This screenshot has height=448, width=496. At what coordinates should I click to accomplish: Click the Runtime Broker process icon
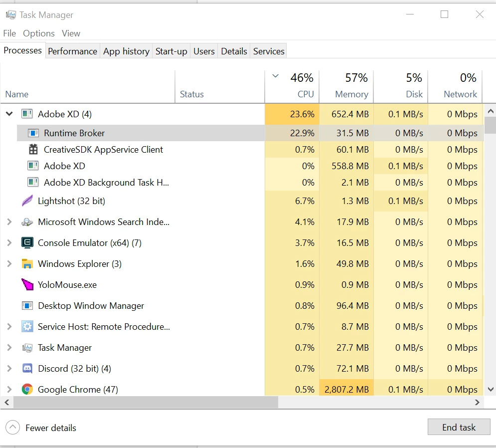tap(33, 133)
